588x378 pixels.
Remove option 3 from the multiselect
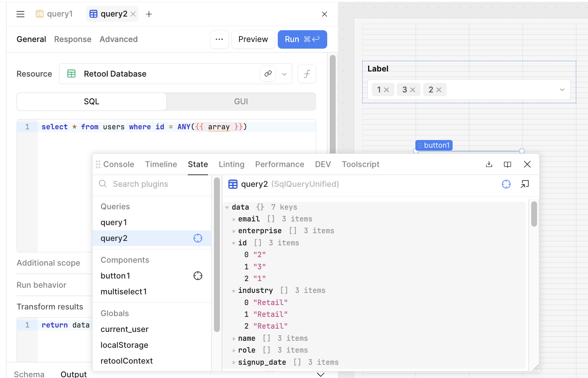[413, 90]
